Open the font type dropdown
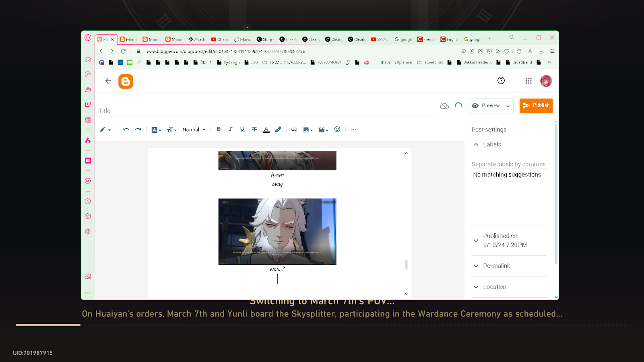This screenshot has height=362, width=644. (156, 130)
